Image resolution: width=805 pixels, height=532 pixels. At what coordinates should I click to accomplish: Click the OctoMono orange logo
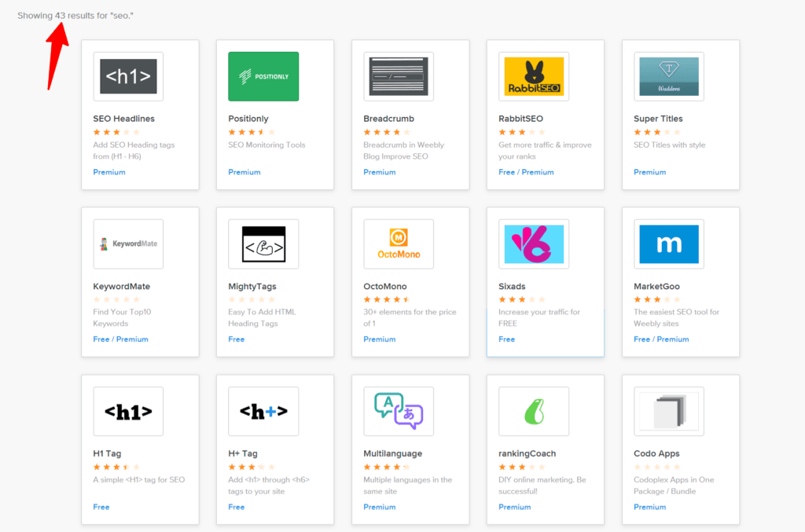pyautogui.click(x=398, y=244)
